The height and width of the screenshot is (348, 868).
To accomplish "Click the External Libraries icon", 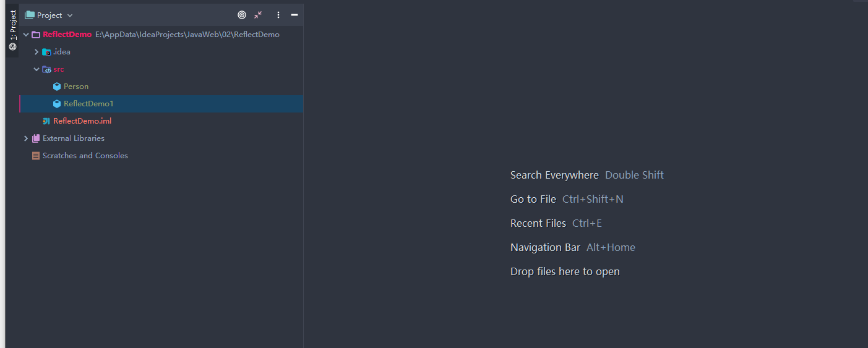I will coord(36,138).
